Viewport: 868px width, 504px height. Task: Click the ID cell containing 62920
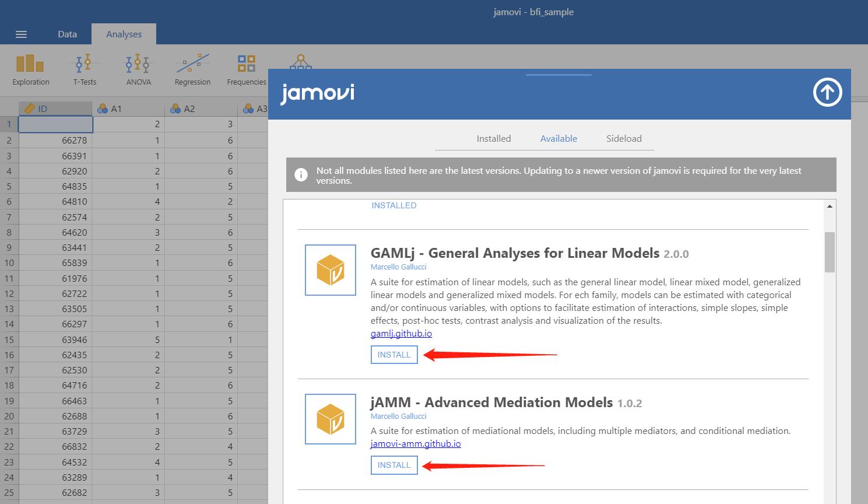pos(55,171)
